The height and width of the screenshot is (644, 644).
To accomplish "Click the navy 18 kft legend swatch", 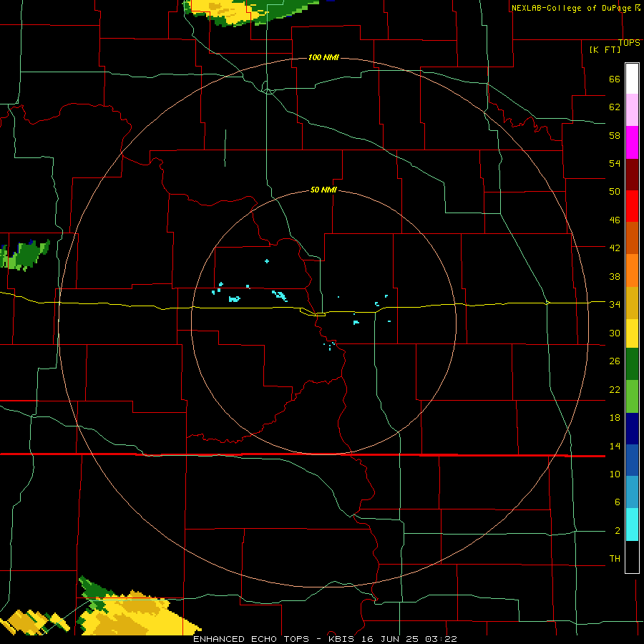I will pyautogui.click(x=632, y=429).
